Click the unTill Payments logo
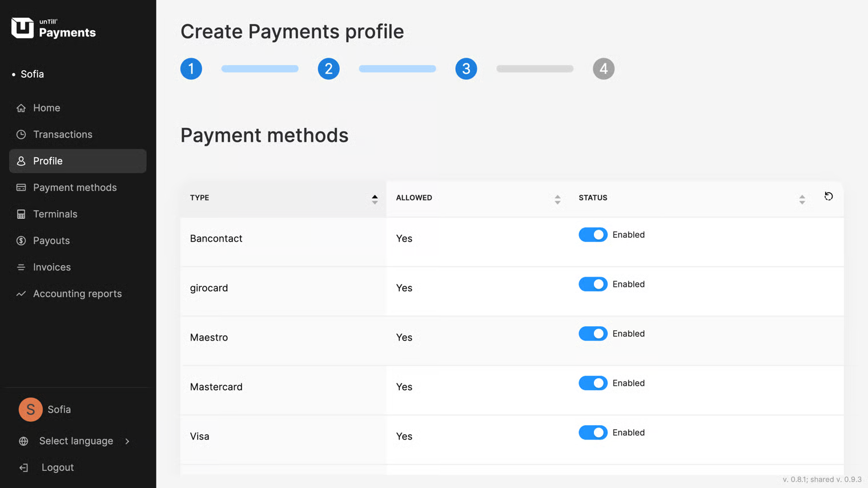The image size is (868, 488). pyautogui.click(x=54, y=28)
